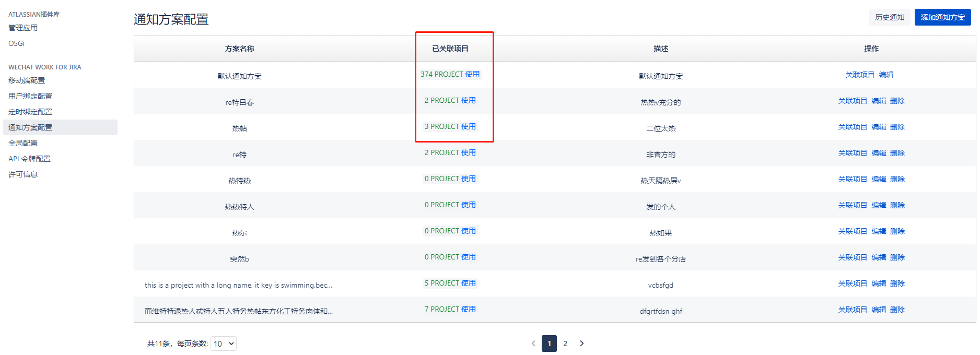980x355 pixels.
Task: Open 移动端配置 in sidebar
Action: pyautogui.click(x=27, y=80)
